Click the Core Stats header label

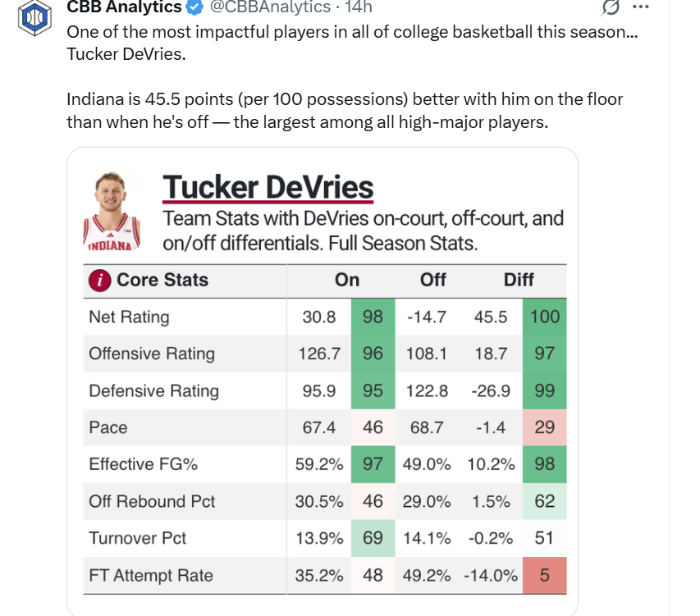162,280
